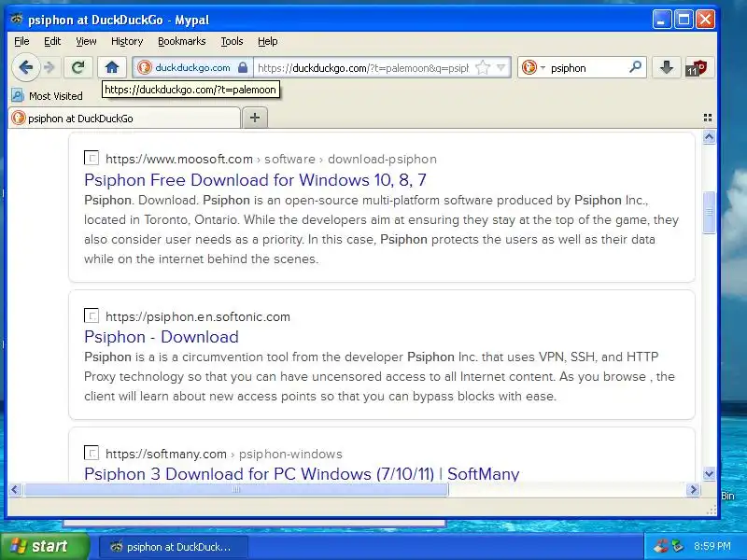
Task: Open the View menu
Action: 86,41
